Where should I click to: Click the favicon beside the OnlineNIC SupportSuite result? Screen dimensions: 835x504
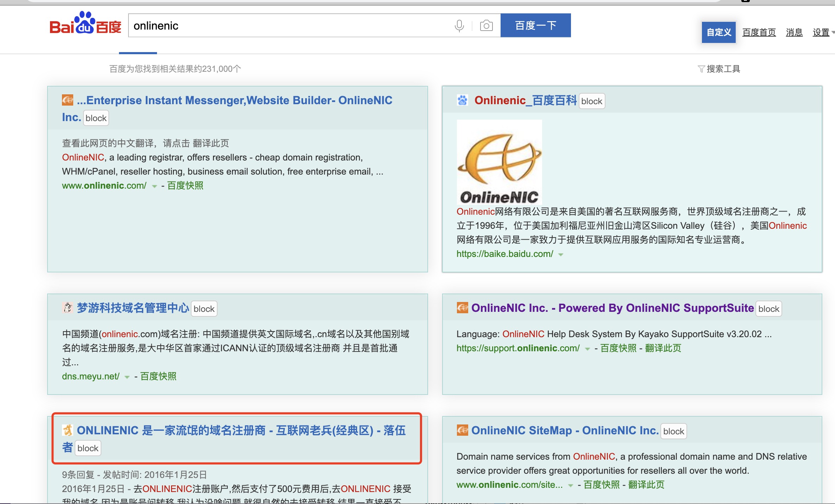[462, 308]
